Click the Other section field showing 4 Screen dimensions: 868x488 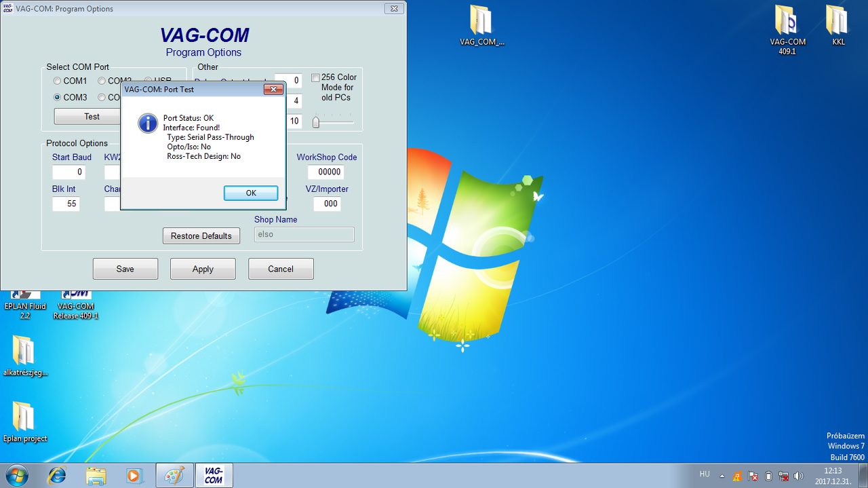pos(294,101)
